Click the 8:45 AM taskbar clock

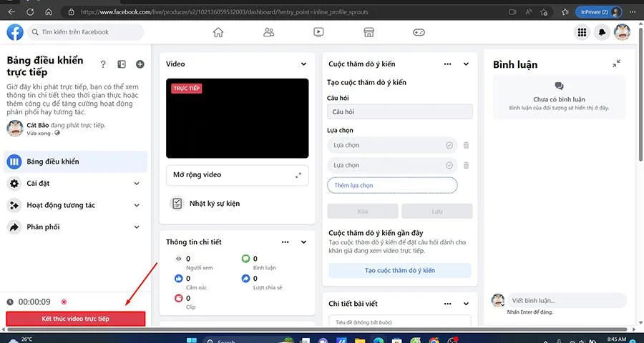[616, 339]
